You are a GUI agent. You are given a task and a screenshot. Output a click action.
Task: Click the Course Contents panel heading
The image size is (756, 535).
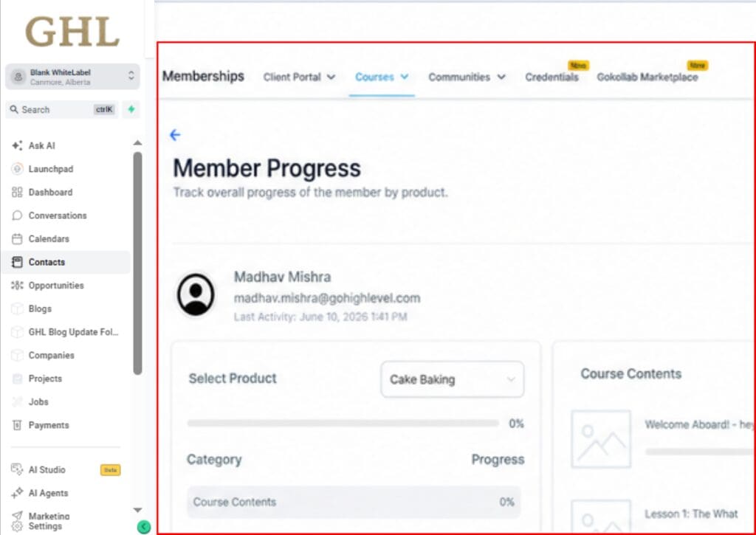coord(630,373)
